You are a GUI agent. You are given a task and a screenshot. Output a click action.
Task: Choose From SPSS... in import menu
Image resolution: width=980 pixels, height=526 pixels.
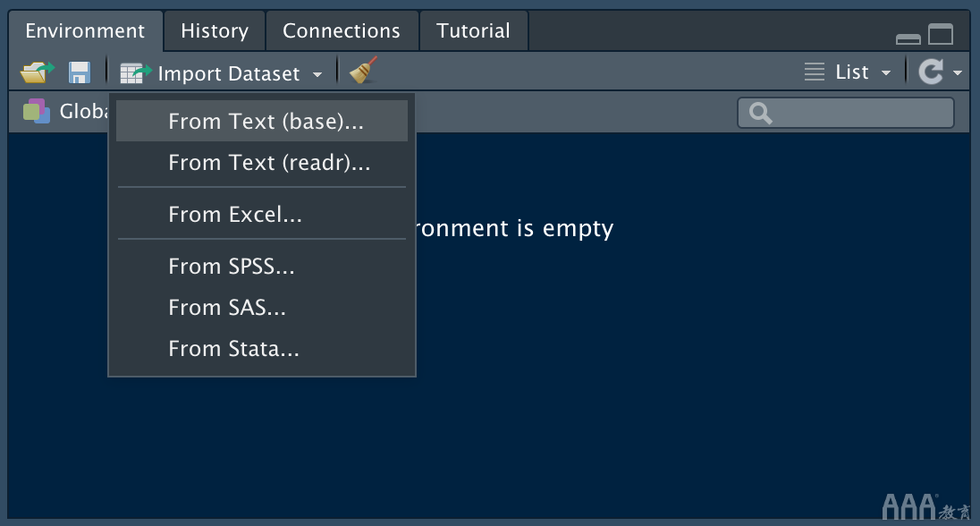232,266
